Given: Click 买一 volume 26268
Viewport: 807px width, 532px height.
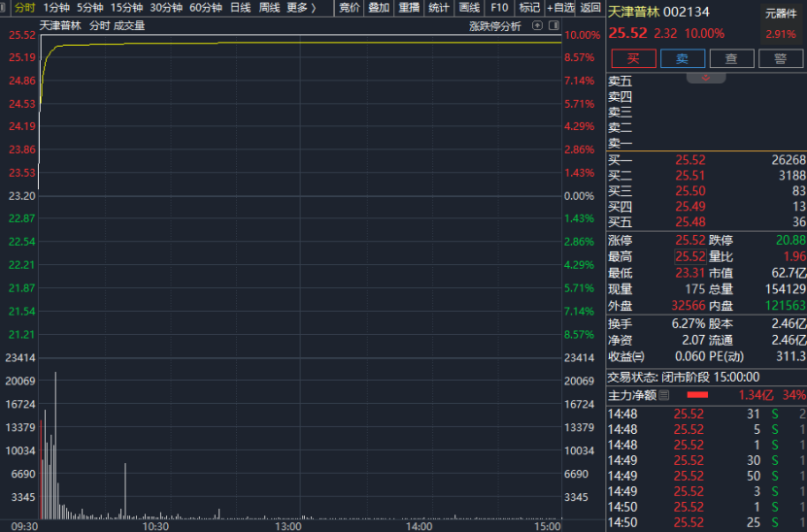Looking at the screenshot, I should click(x=789, y=160).
